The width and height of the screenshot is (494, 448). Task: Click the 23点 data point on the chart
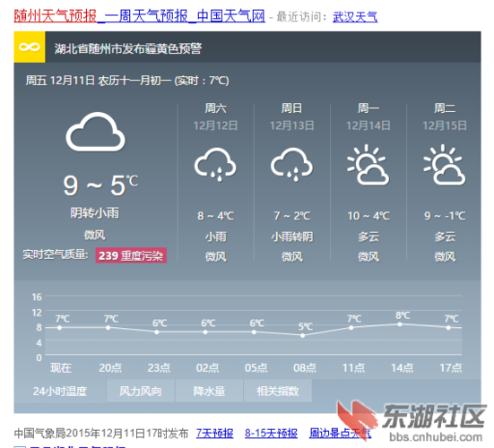tap(157, 332)
